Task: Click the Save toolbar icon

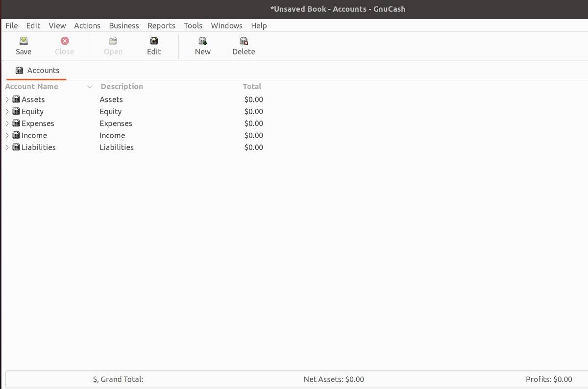Action: (x=24, y=46)
